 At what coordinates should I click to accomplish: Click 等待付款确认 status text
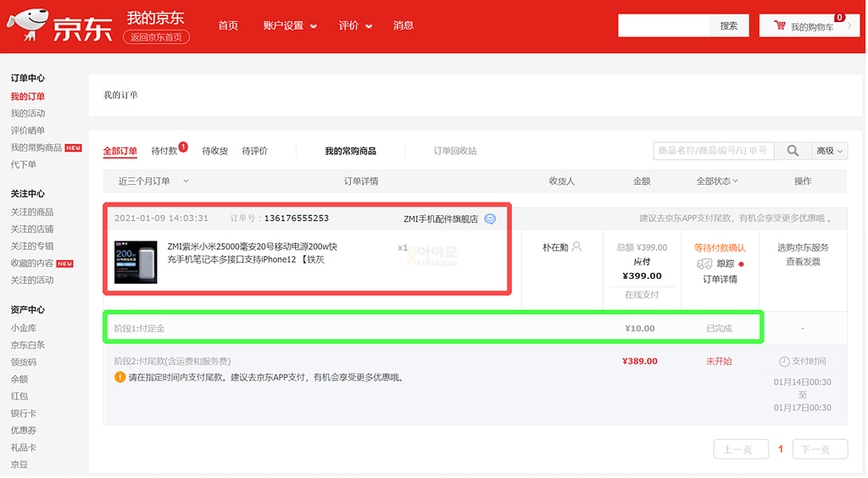tap(720, 247)
